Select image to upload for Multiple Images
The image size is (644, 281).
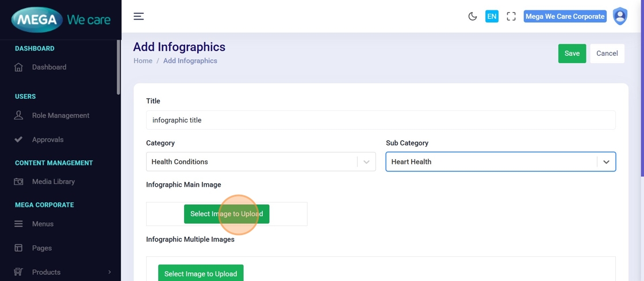[x=201, y=274]
